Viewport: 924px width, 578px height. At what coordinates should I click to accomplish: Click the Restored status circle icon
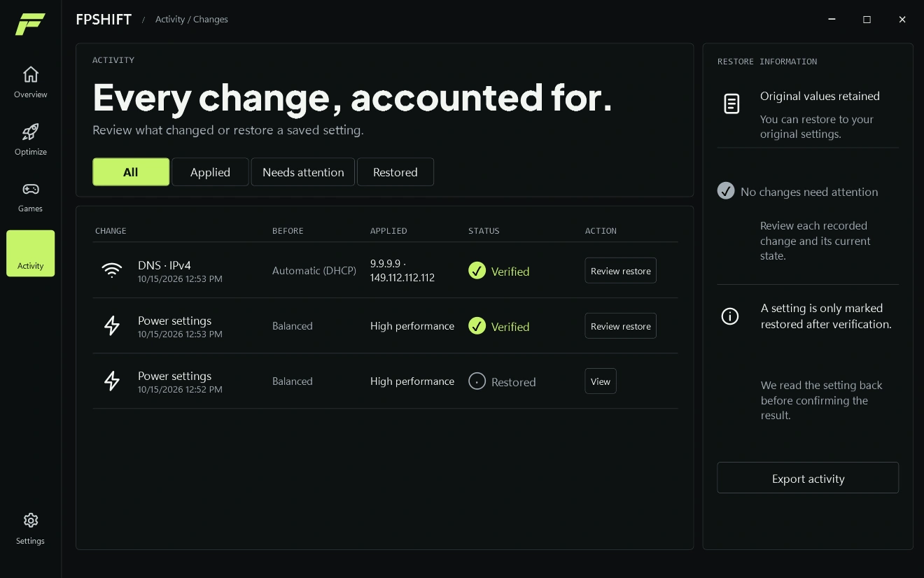[477, 381]
